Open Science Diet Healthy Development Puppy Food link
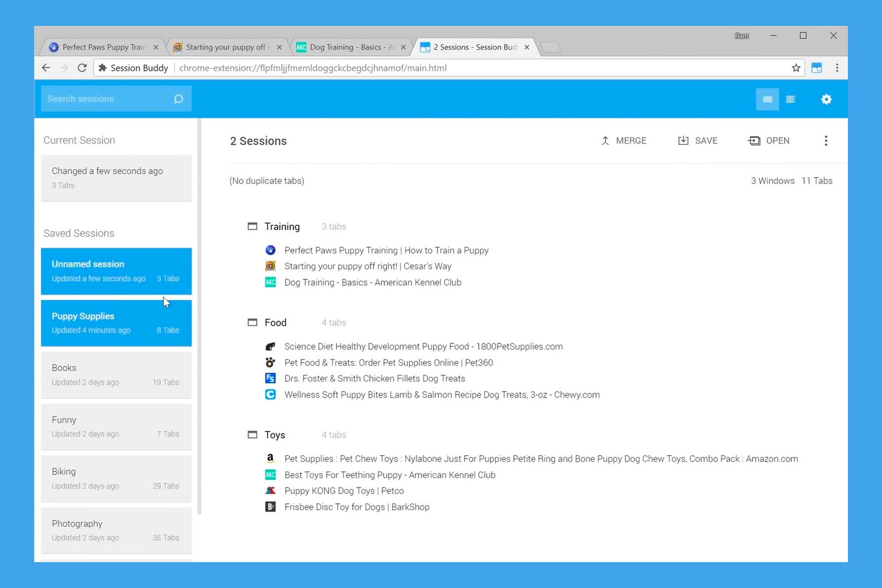Image resolution: width=882 pixels, height=588 pixels. pos(423,346)
